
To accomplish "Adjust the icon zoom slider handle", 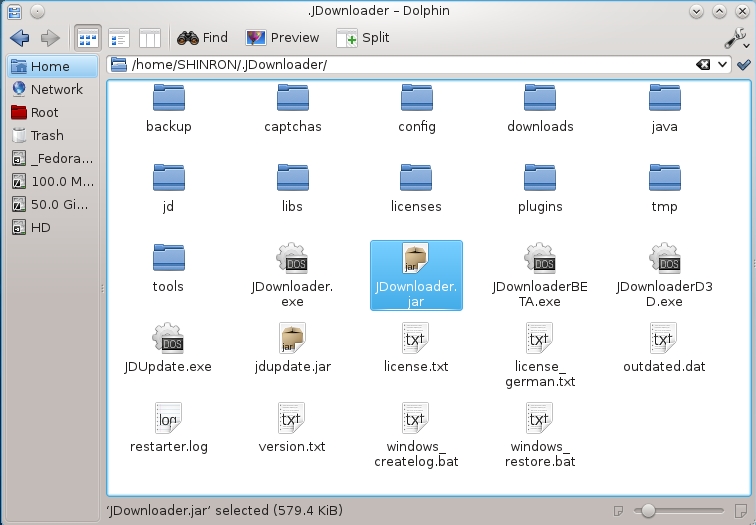I will coord(648,511).
